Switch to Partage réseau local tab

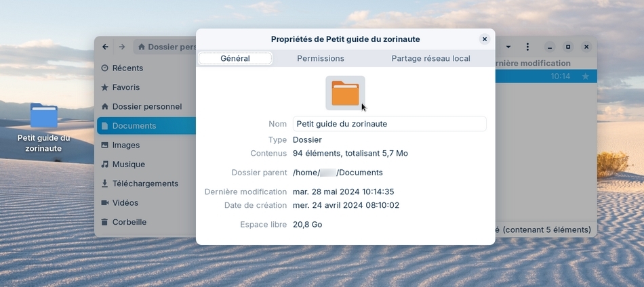tap(430, 59)
